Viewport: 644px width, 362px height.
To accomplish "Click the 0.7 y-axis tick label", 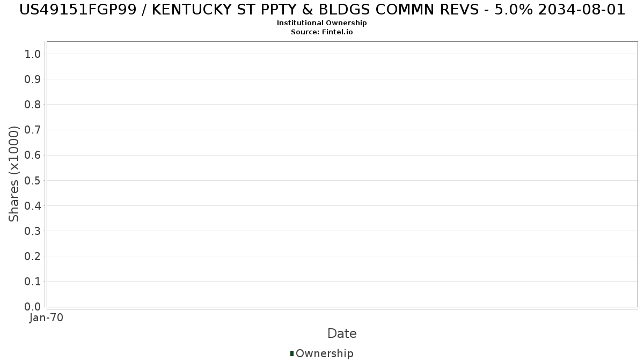I will [x=33, y=130].
